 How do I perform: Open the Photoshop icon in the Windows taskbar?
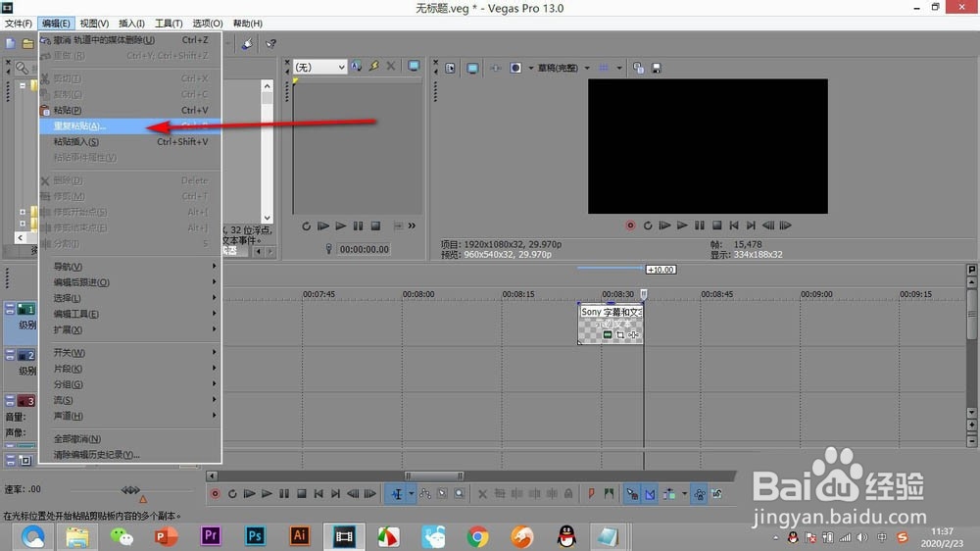(255, 536)
